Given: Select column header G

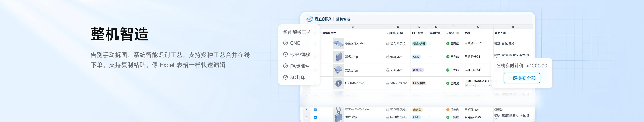Looking at the screenshot, I should (x=478, y=27).
